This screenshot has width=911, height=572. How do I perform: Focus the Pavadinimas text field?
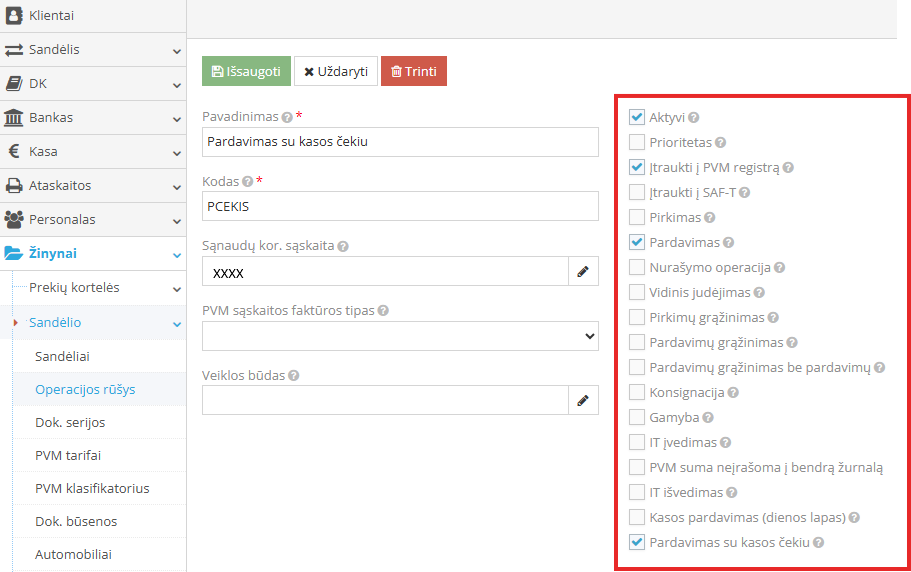400,142
